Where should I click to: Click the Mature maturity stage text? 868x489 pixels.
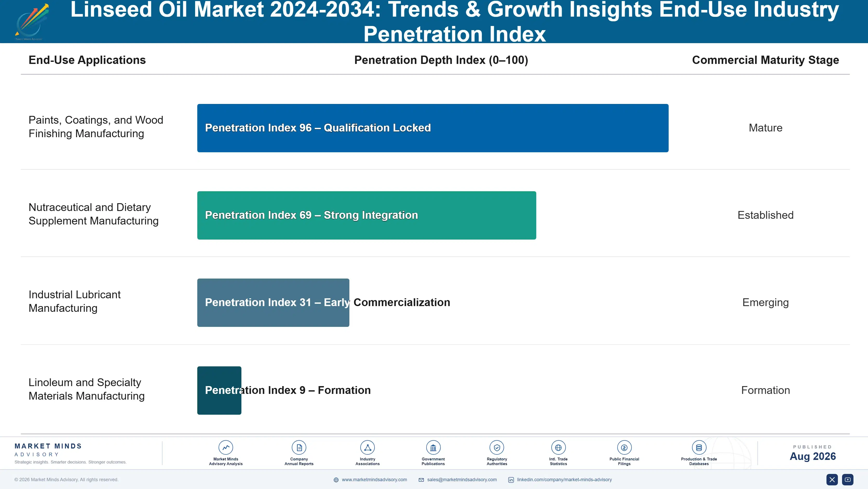click(765, 128)
